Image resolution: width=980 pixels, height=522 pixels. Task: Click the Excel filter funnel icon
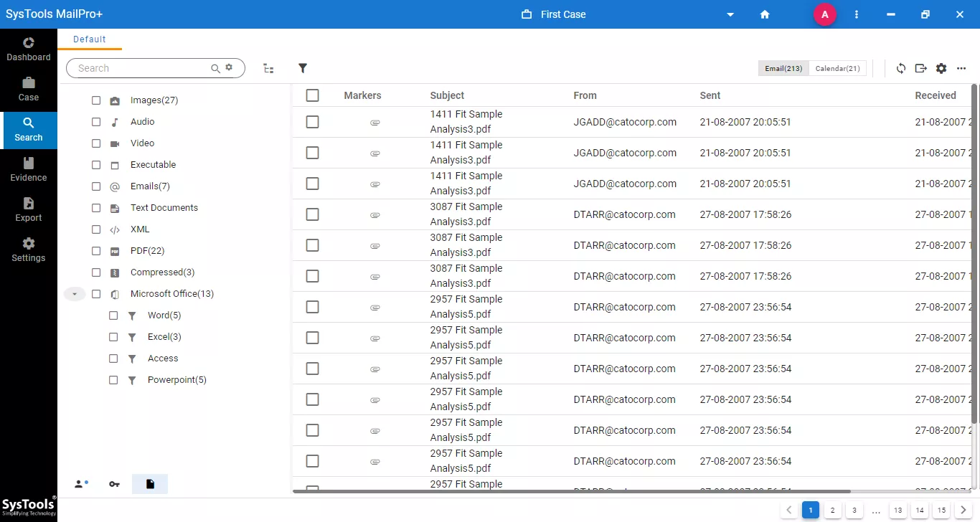point(132,337)
